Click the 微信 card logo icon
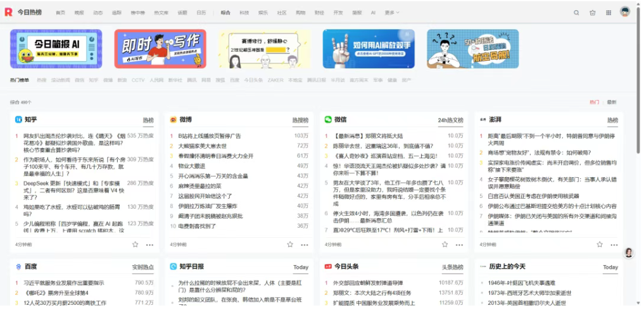644x315 pixels. [x=328, y=120]
